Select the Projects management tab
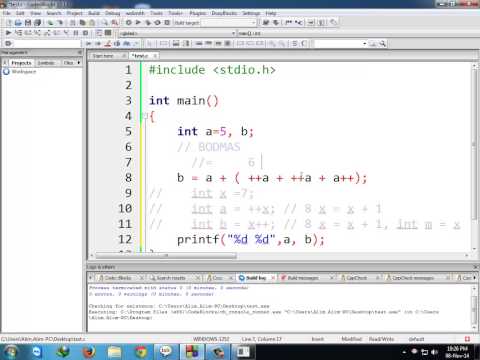The image size is (480, 360). pos(21,63)
